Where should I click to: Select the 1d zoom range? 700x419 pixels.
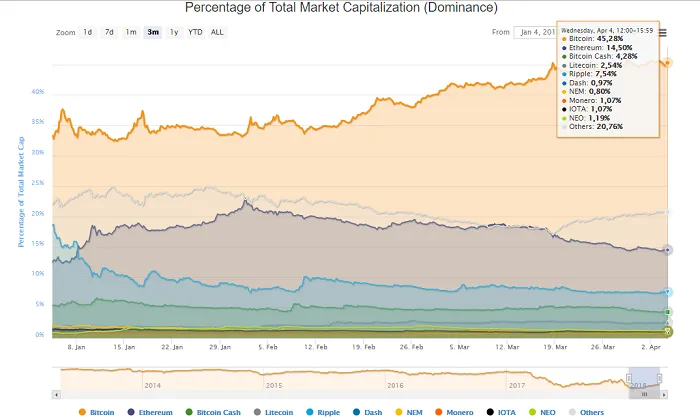(88, 32)
